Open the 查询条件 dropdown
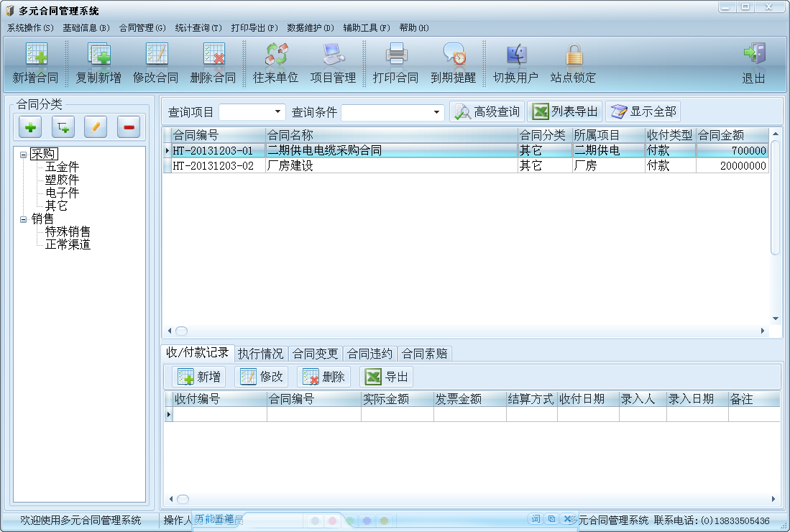Image resolution: width=790 pixels, height=532 pixels. coord(436,112)
